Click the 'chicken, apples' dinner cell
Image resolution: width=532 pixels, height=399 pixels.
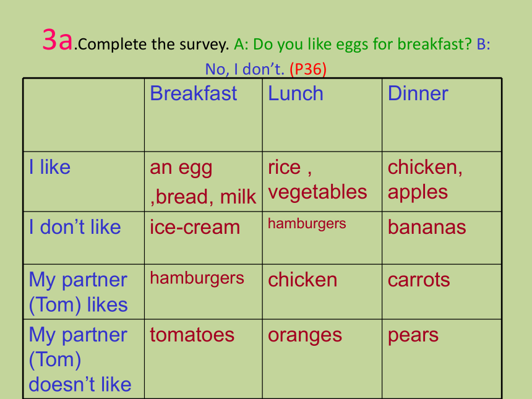click(x=425, y=180)
